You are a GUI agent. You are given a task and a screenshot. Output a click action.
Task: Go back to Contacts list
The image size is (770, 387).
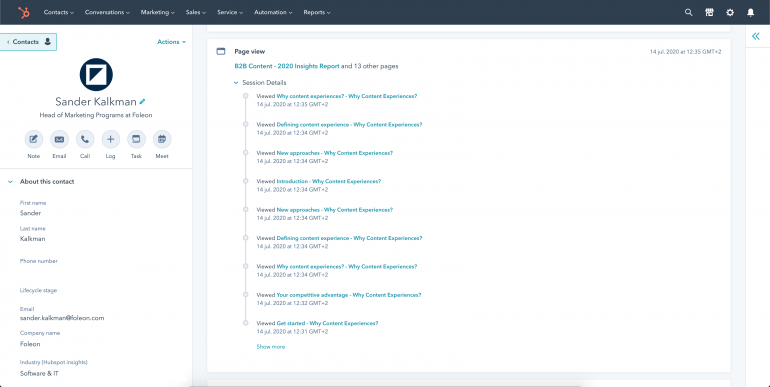click(28, 42)
